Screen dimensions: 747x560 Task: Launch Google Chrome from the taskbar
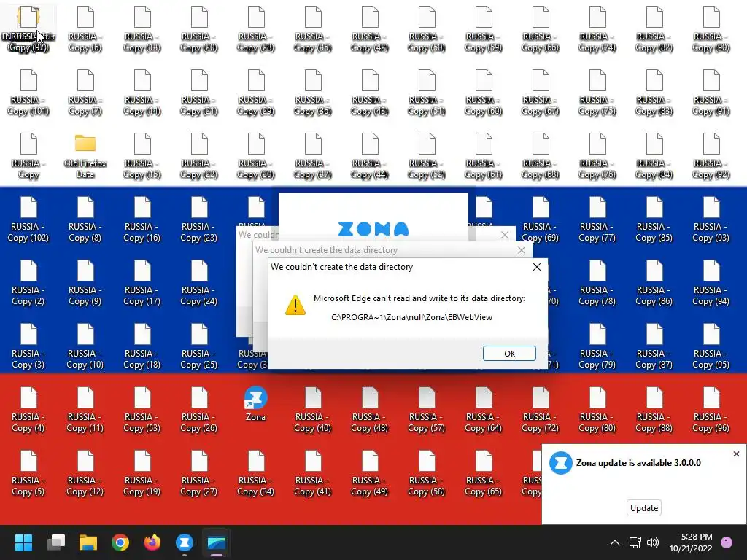click(120, 542)
